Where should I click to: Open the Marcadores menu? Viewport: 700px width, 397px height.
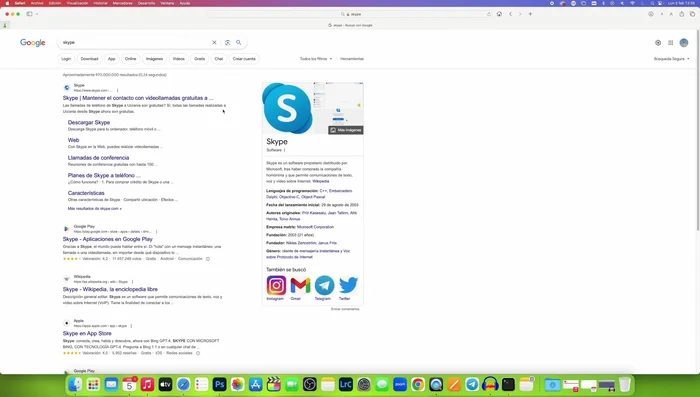pyautogui.click(x=122, y=3)
